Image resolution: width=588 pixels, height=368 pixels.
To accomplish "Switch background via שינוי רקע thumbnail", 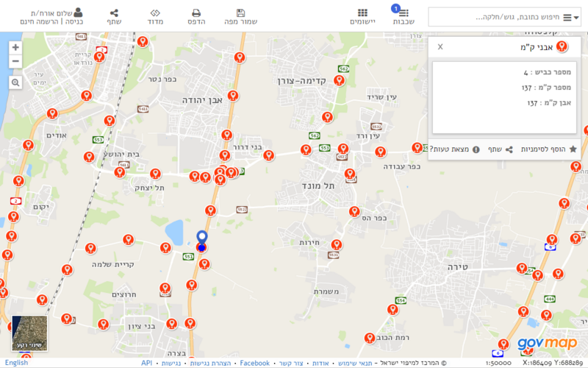I will 29,333.
